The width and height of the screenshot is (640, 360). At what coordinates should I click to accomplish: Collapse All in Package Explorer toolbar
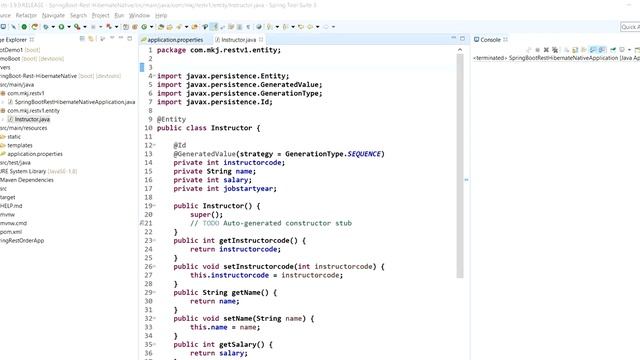pos(82,39)
